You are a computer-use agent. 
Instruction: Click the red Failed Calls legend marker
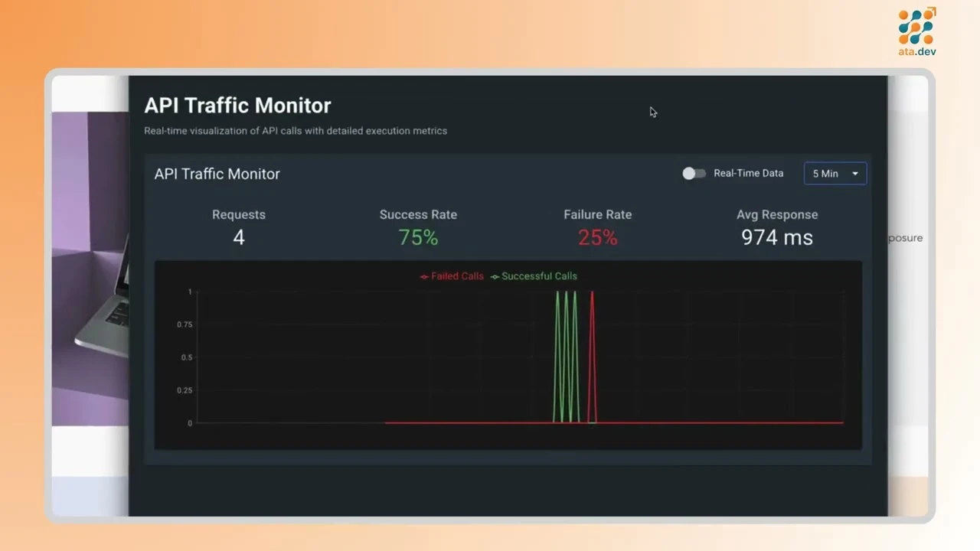coord(424,276)
